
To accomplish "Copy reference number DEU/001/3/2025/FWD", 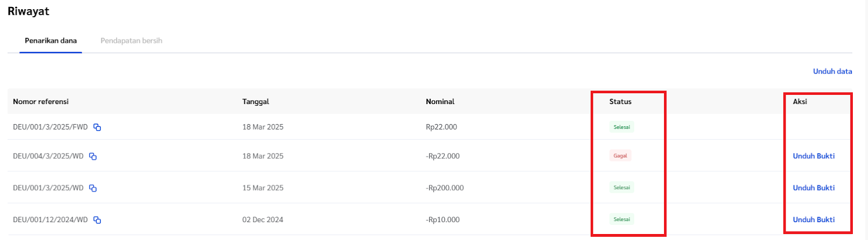I will [x=97, y=127].
